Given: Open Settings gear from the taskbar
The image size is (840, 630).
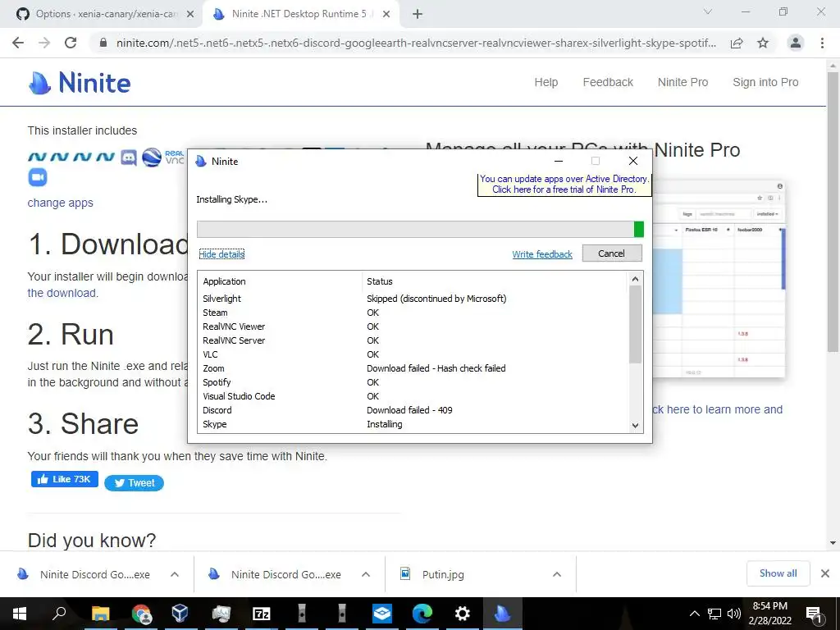Looking at the screenshot, I should (x=463, y=614).
